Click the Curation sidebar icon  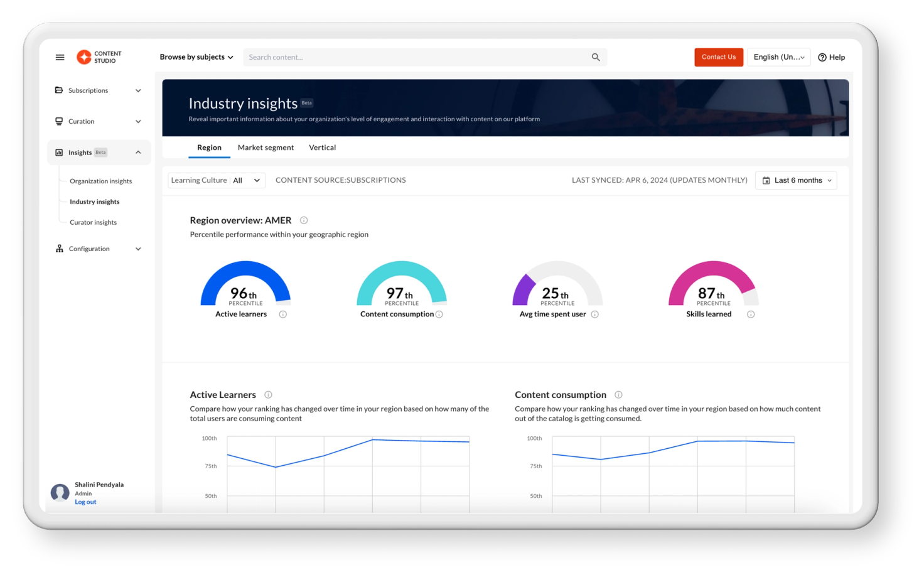(x=58, y=121)
